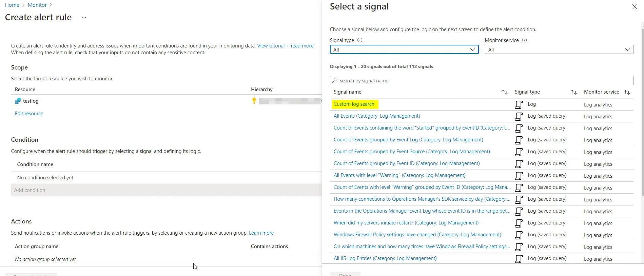644x276 pixels.
Task: Close the Select a signal panel
Action: click(x=635, y=7)
